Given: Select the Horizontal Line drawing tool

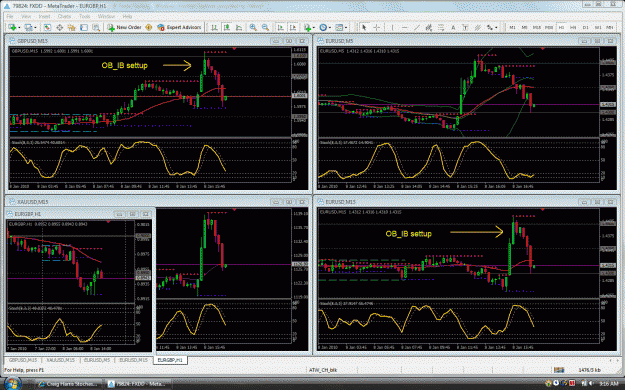Looking at the screenshot, I should coord(405,28).
